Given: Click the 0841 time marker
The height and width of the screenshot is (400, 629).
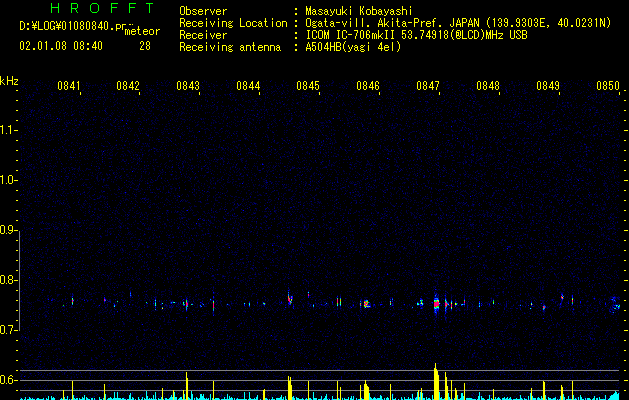Looking at the screenshot, I should [x=69, y=86].
